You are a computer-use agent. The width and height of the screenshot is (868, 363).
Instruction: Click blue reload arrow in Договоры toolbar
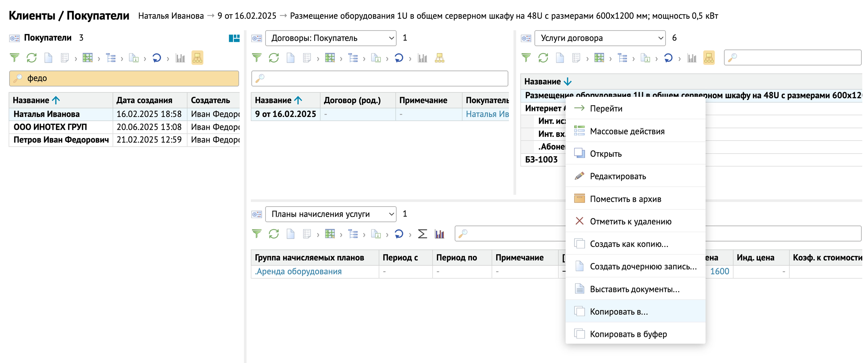[399, 58]
